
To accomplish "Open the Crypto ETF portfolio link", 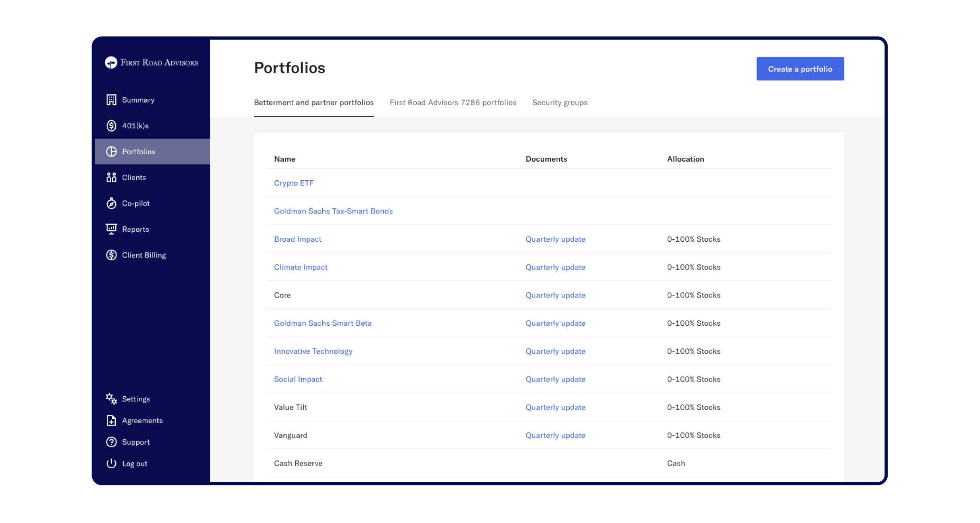I will coord(294,183).
